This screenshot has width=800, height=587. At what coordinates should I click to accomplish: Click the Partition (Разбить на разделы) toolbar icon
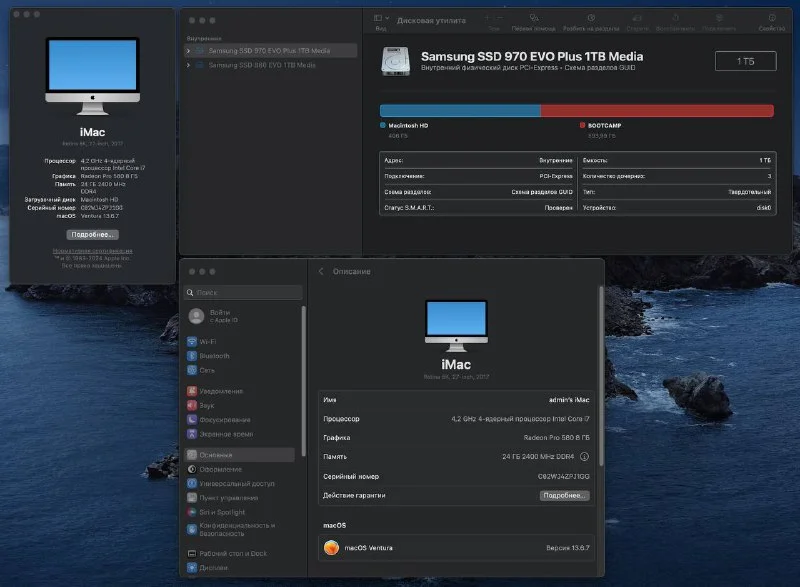591,19
